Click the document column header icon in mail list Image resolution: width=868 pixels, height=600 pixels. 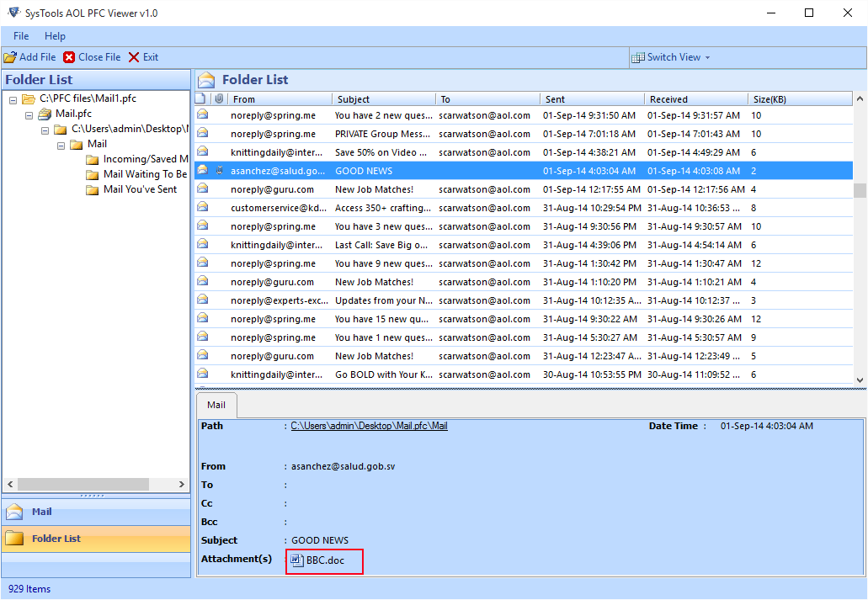pos(201,98)
